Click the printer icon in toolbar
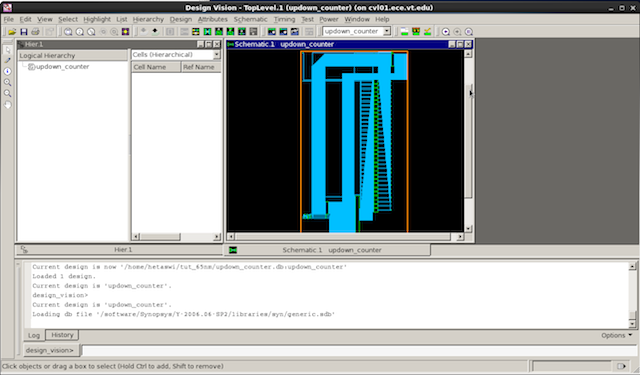Image resolution: width=640 pixels, height=375 pixels. [x=35, y=31]
